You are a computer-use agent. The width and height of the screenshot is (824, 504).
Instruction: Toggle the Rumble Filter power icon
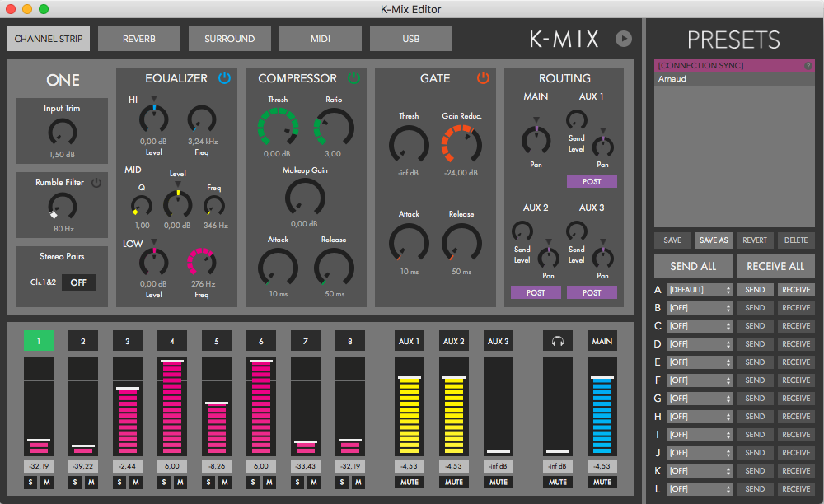(96, 183)
